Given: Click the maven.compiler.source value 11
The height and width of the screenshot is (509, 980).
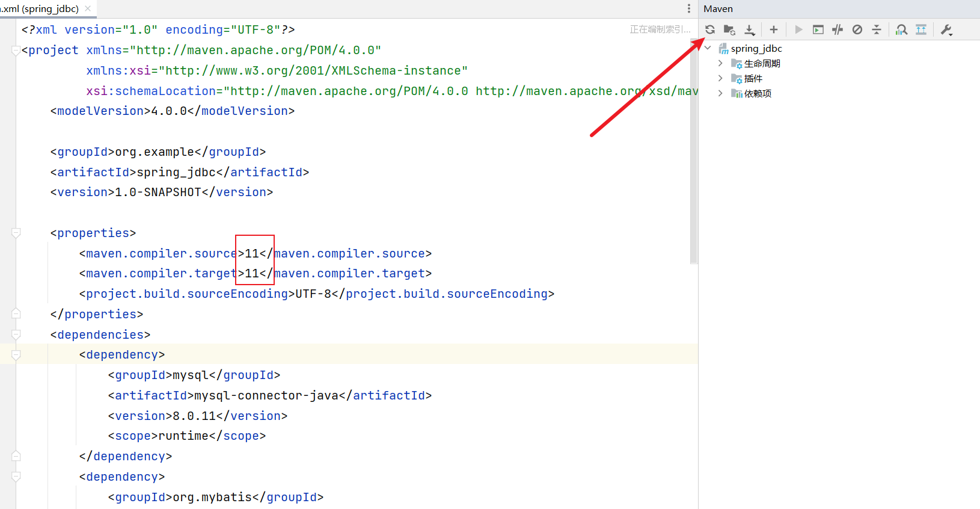Looking at the screenshot, I should [252, 253].
